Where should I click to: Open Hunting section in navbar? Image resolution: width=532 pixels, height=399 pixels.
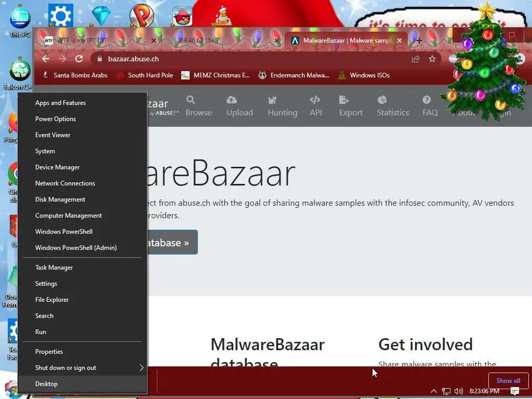282,106
